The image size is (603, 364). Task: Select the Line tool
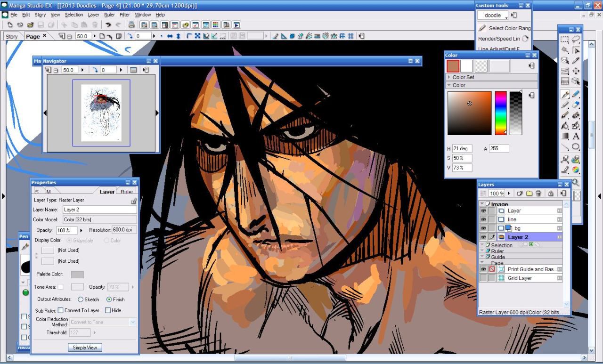coord(565,146)
